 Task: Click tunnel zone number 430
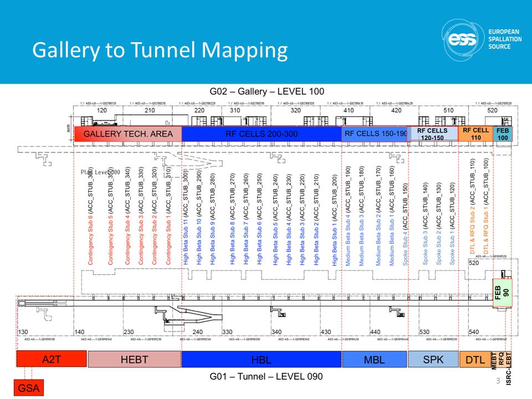pyautogui.click(x=326, y=332)
